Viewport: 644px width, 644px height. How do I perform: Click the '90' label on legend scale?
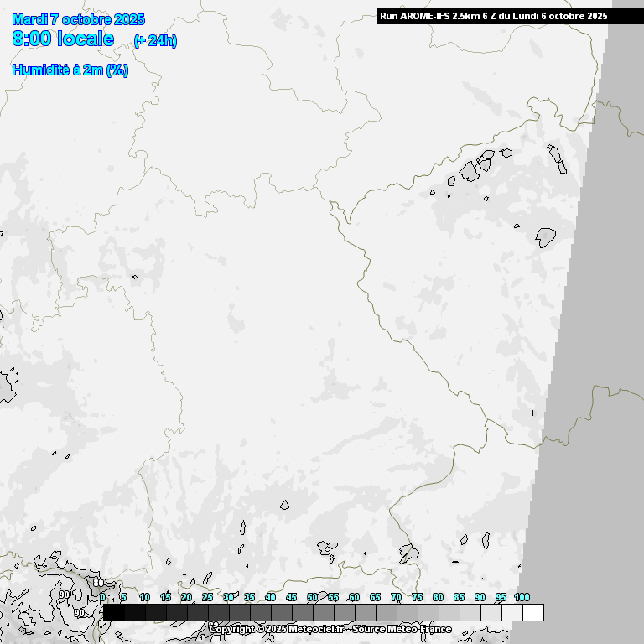coord(480,597)
